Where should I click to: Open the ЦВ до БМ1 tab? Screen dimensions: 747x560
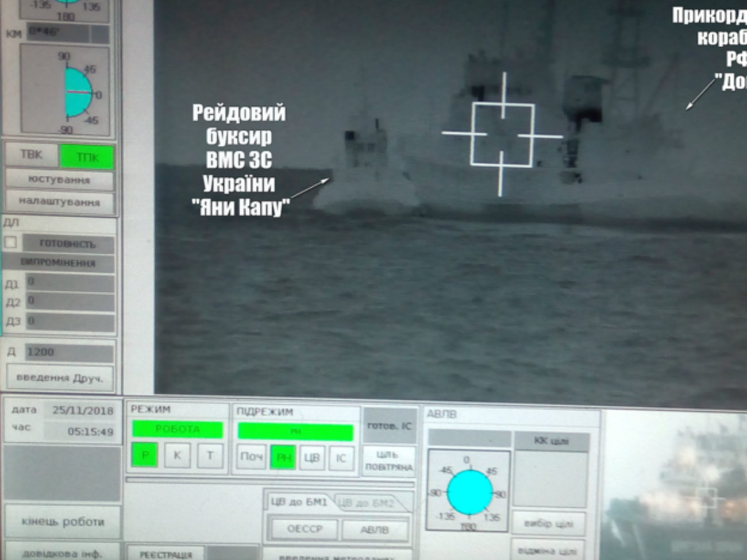(x=298, y=502)
